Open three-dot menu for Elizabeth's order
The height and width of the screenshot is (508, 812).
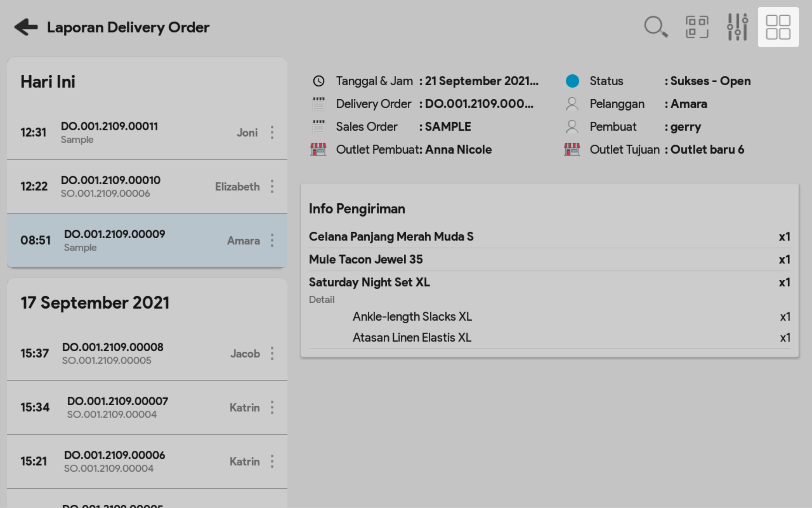point(272,187)
